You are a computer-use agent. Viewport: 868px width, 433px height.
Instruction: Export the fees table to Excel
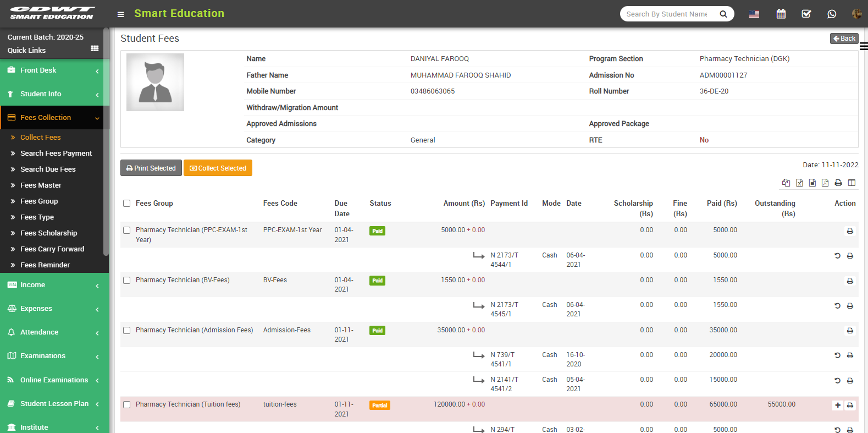coord(799,183)
